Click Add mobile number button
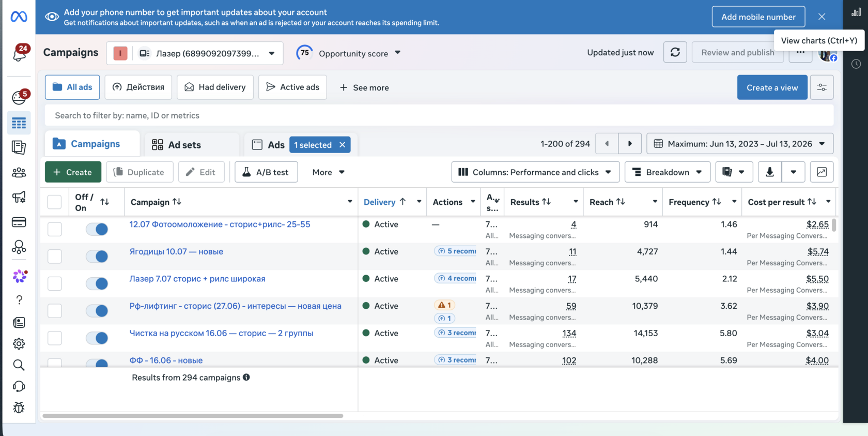Viewport: 868px width, 436px height. [758, 17]
